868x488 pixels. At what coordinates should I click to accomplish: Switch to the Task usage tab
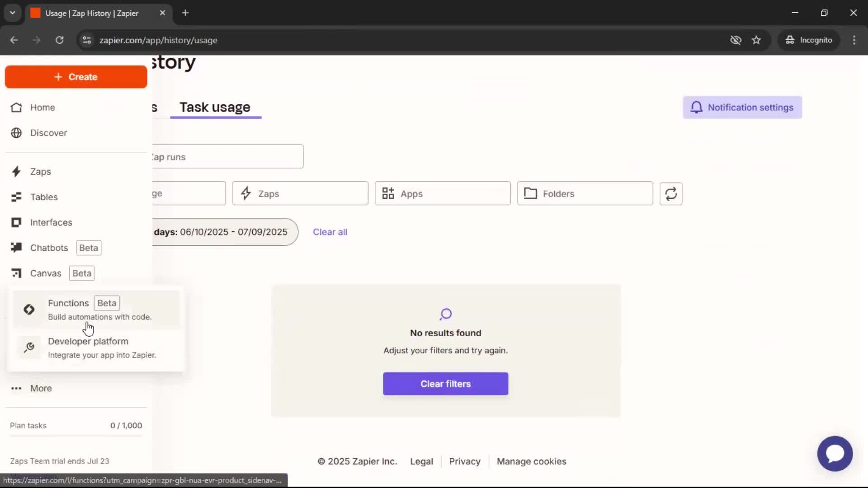point(215,108)
